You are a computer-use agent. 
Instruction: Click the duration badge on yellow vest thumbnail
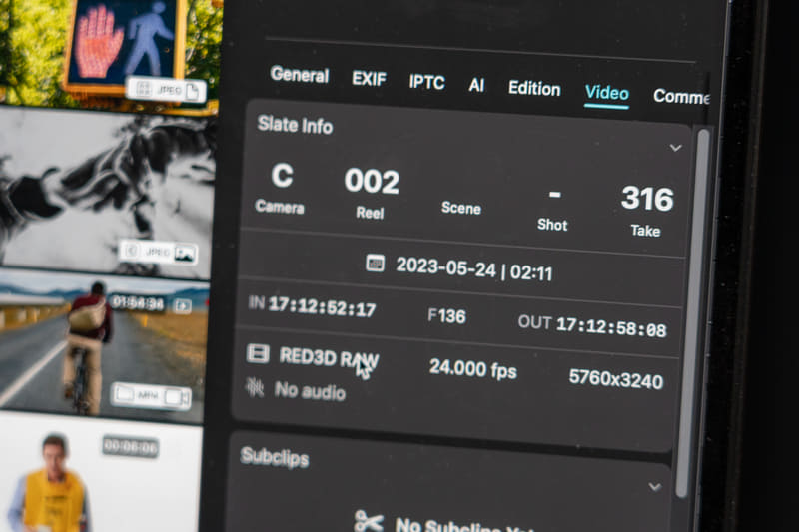point(131,447)
